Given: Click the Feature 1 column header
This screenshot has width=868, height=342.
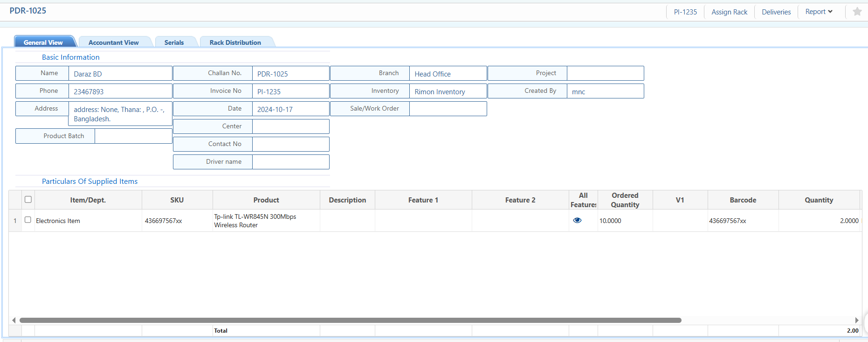Looking at the screenshot, I should (423, 200).
